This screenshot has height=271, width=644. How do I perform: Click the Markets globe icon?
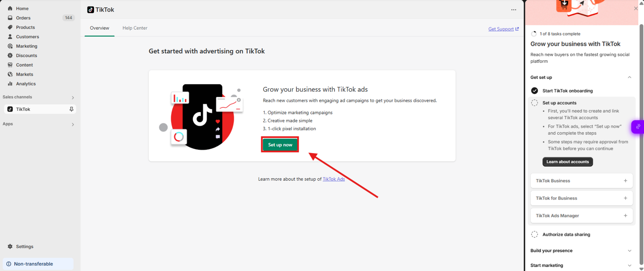click(x=10, y=75)
